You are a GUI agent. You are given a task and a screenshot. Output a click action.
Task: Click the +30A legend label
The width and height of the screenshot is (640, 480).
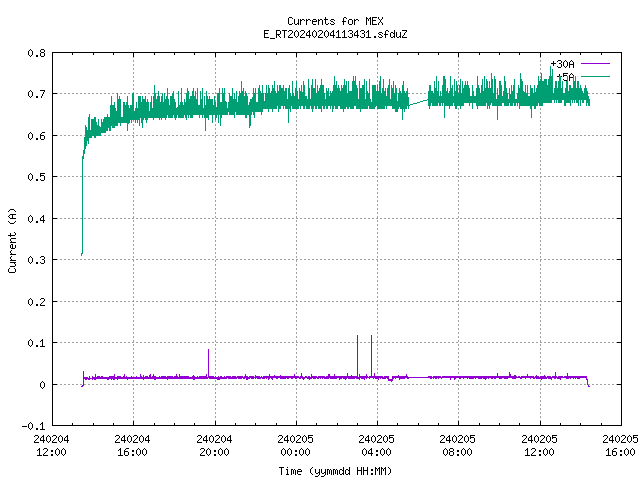tap(562, 64)
